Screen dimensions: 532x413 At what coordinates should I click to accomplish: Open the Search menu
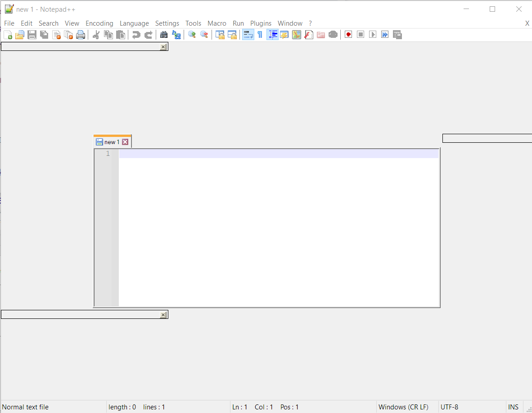coord(49,23)
